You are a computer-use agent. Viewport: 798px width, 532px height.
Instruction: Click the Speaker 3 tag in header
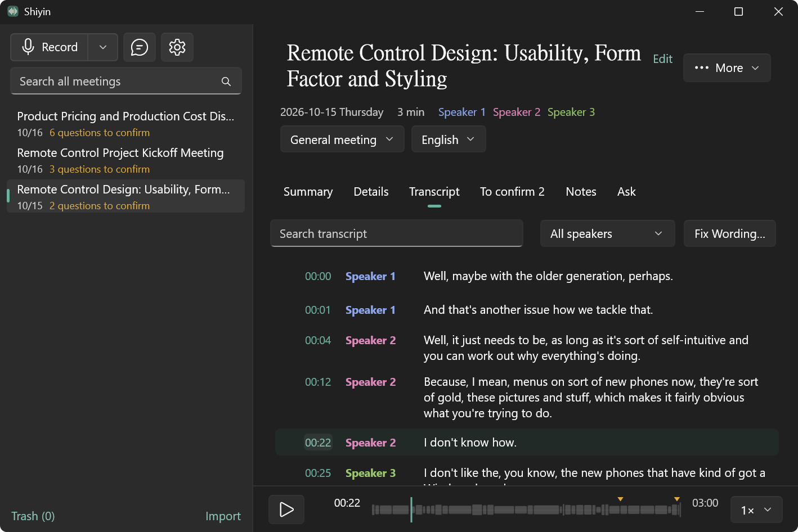coord(571,112)
